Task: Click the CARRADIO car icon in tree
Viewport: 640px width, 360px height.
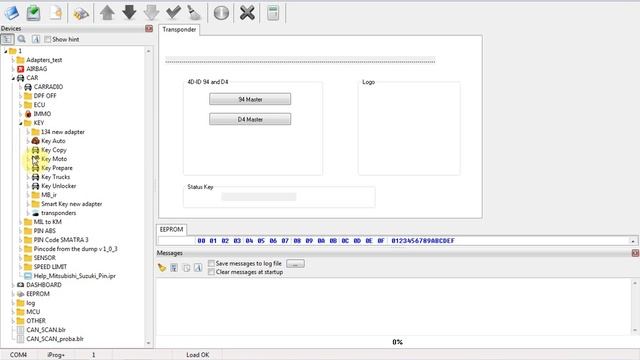Action: (x=28, y=87)
